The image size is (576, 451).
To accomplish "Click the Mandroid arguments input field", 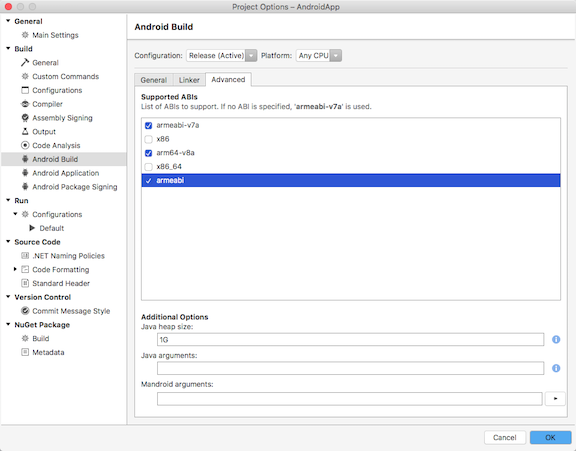I will tap(350, 399).
